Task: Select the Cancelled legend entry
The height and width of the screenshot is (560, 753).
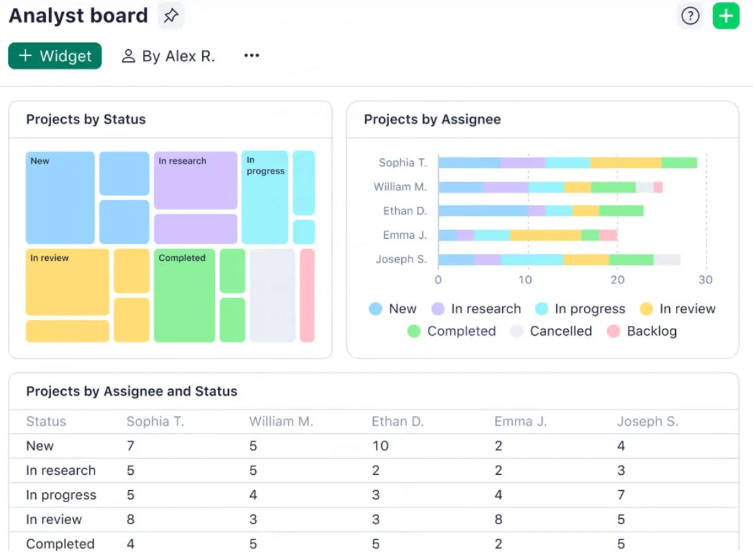Action: coord(551,331)
